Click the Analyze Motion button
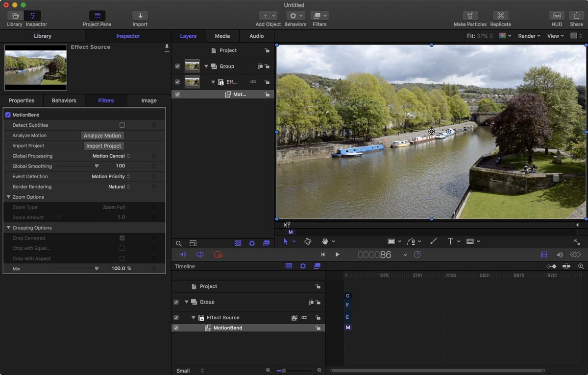 tap(102, 136)
